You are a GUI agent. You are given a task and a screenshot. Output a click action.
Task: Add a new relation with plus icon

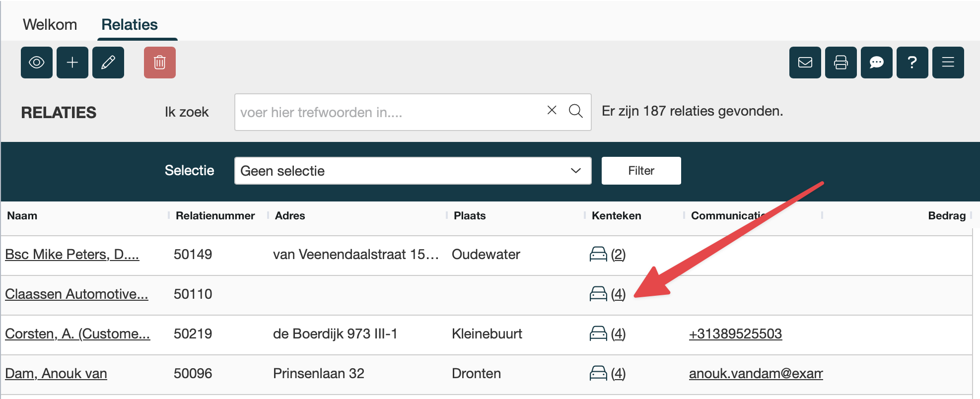pyautogui.click(x=72, y=63)
